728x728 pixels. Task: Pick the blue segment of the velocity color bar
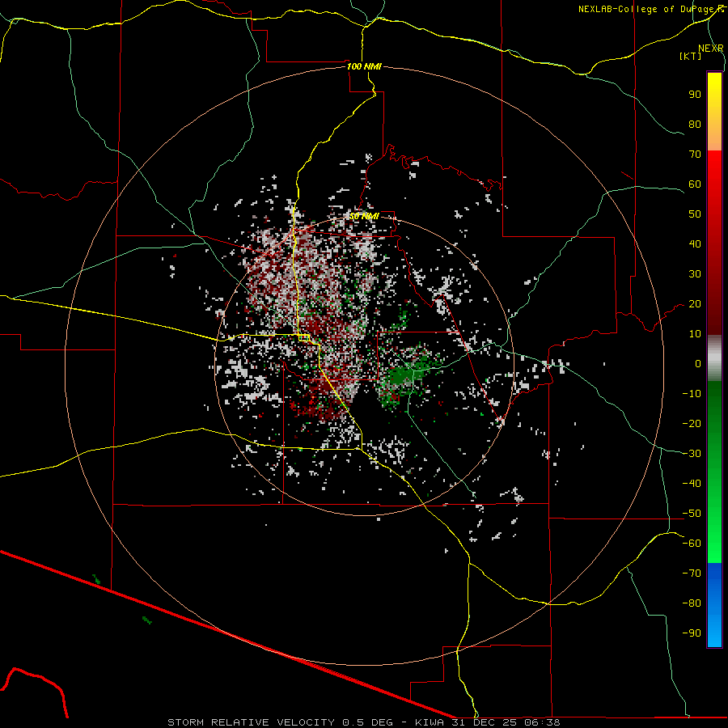pyautogui.click(x=714, y=605)
